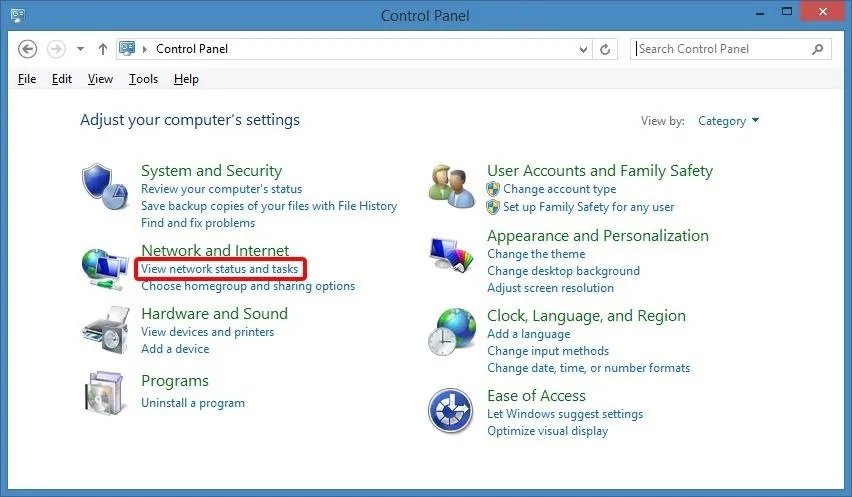
Task: Minimize the Control Panel window
Action: pos(760,14)
